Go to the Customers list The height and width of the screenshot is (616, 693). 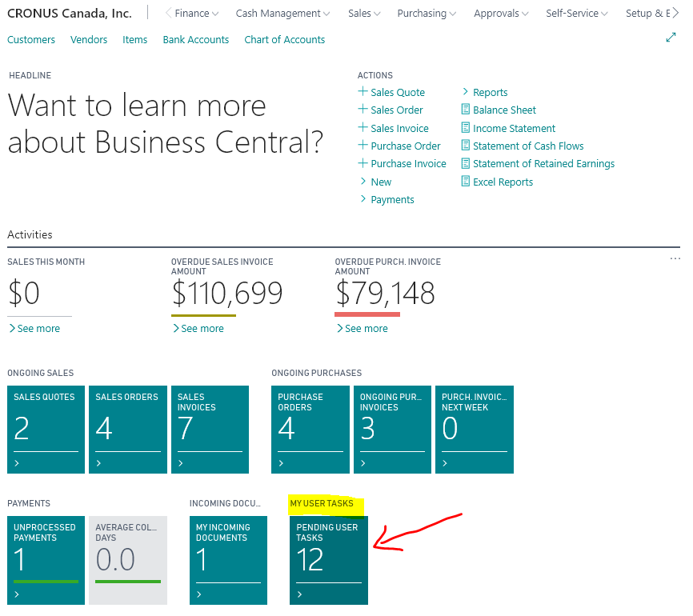tap(31, 39)
